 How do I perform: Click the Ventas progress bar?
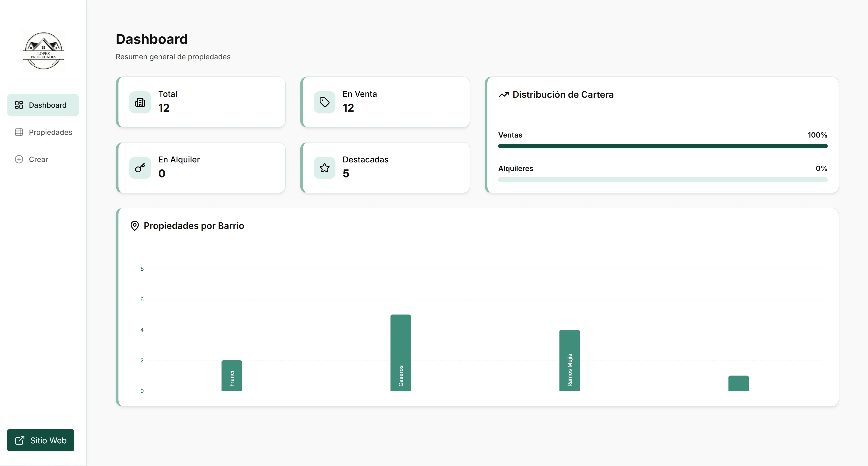point(663,146)
